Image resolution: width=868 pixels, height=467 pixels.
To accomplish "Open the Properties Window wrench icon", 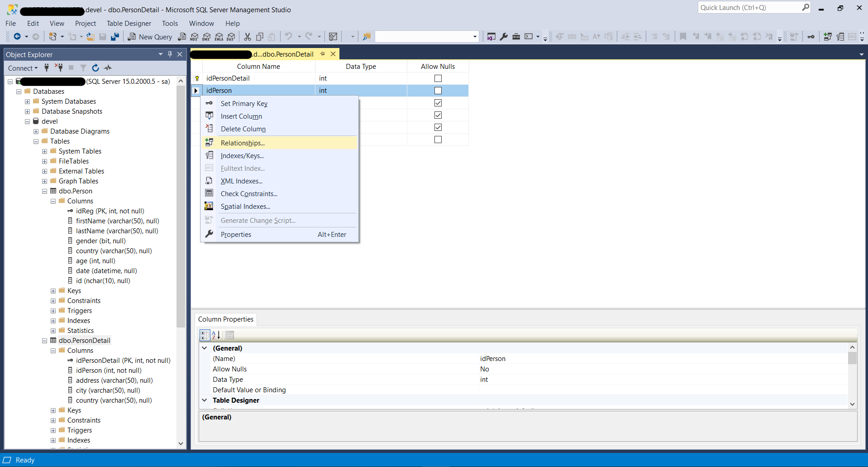I will [x=504, y=37].
